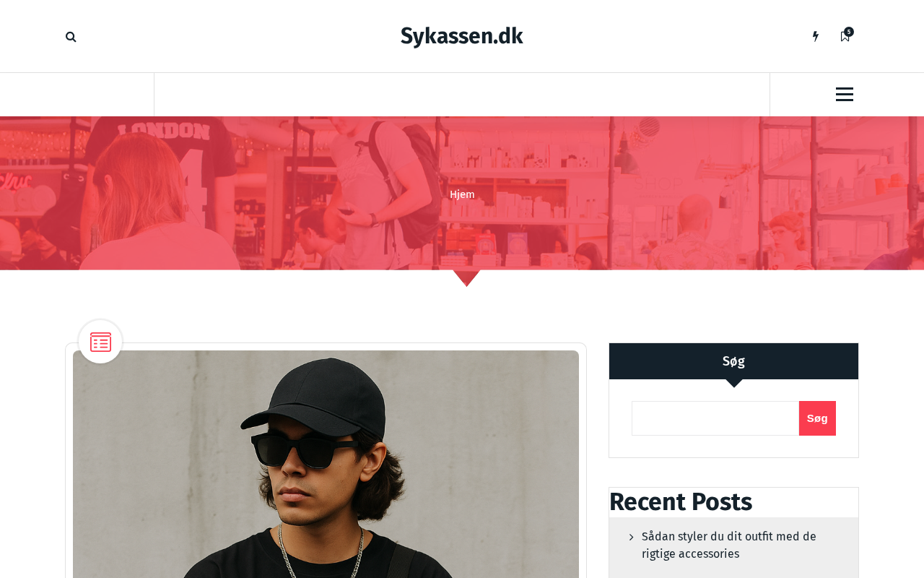Viewport: 924px width, 578px height.
Task: Click the red downward triangle under banner
Action: (x=466, y=278)
